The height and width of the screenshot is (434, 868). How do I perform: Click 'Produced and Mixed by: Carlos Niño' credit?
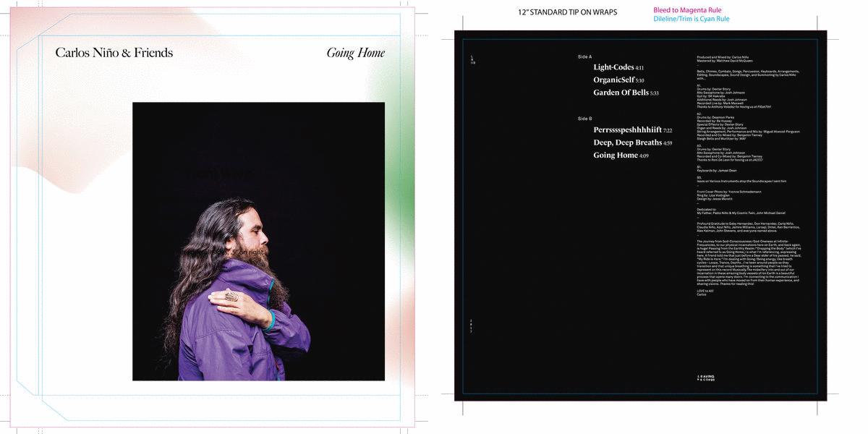723,56
